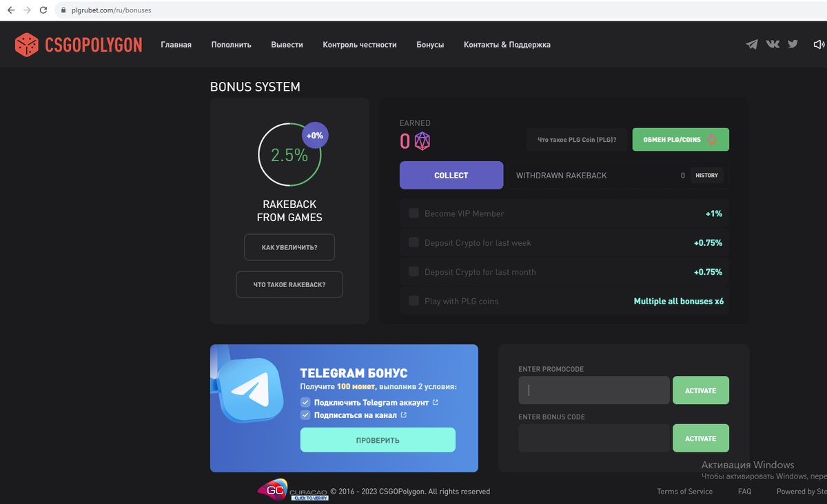This screenshot has height=504, width=827.
Task: Click the +0% bonus badge on rakeback circle
Action: [315, 136]
